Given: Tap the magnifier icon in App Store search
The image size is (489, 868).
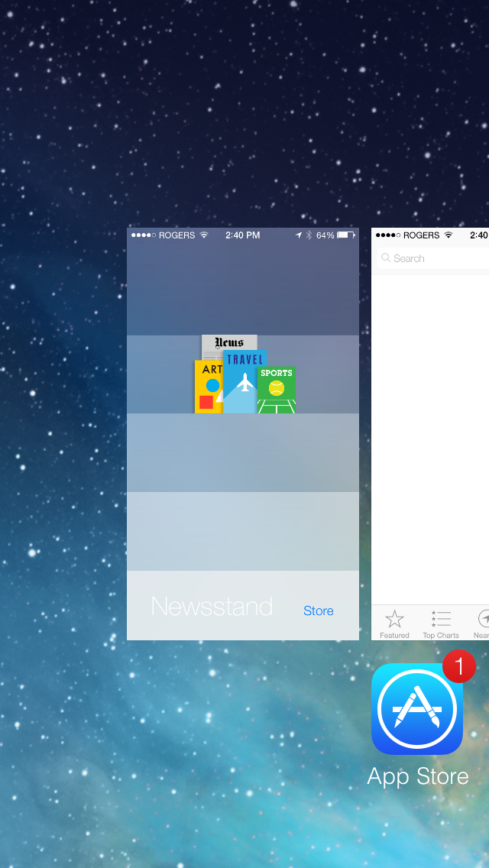Looking at the screenshot, I should 386,258.
